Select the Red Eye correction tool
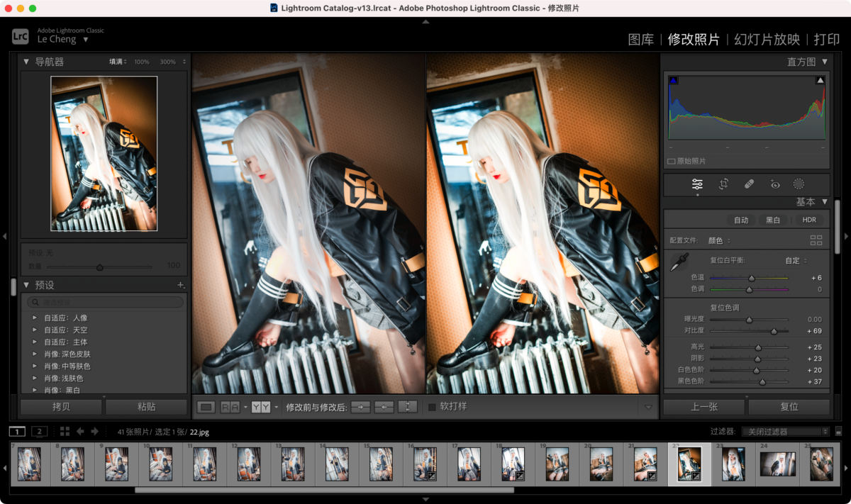The height and width of the screenshot is (504, 851). coord(775,184)
